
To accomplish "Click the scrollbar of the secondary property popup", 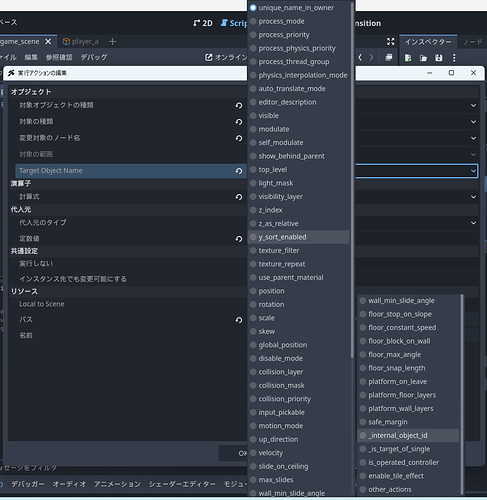I will pos(462,393).
